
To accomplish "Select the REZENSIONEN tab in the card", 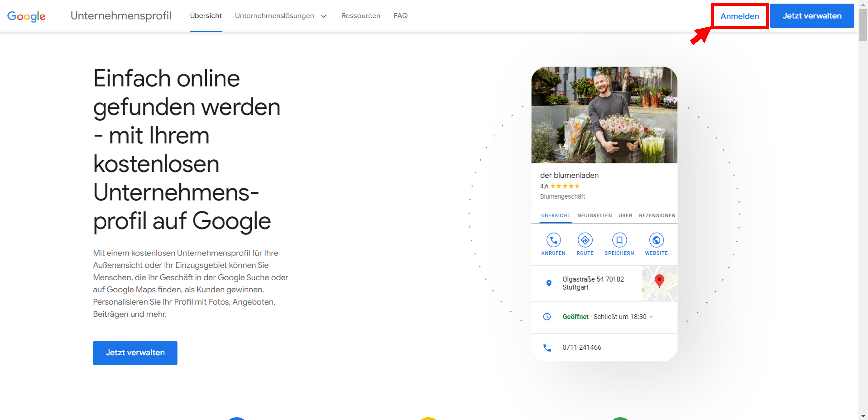I will point(657,215).
